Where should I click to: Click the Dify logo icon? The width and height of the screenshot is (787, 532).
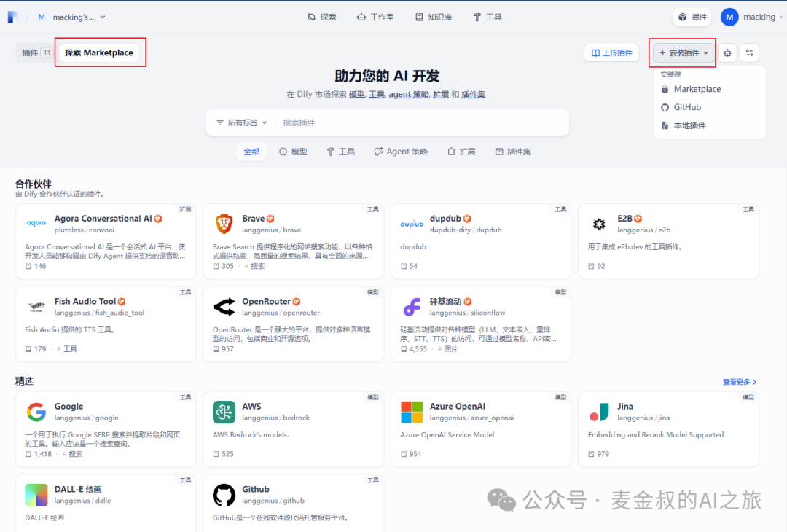(x=12, y=17)
